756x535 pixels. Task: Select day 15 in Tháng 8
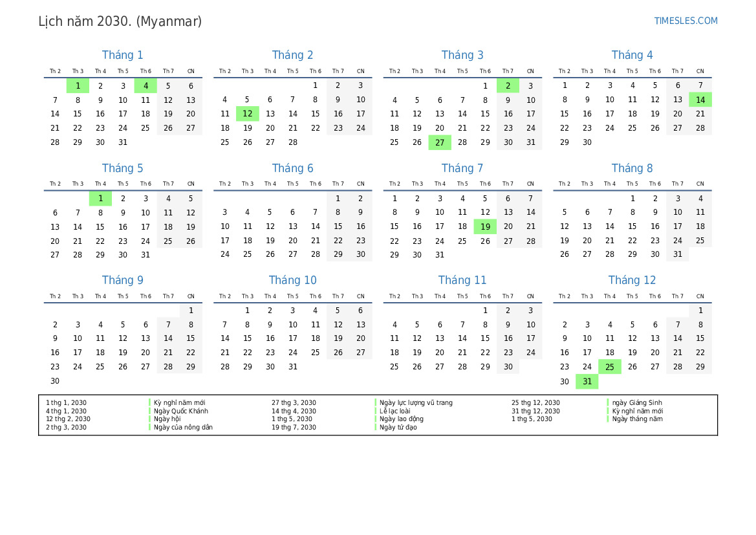click(x=632, y=226)
